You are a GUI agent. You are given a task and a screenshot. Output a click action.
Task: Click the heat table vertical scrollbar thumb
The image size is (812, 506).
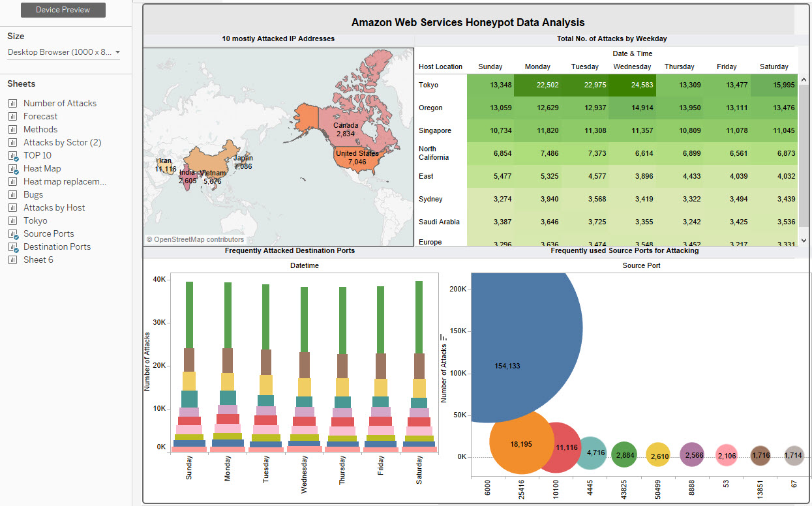click(x=804, y=155)
